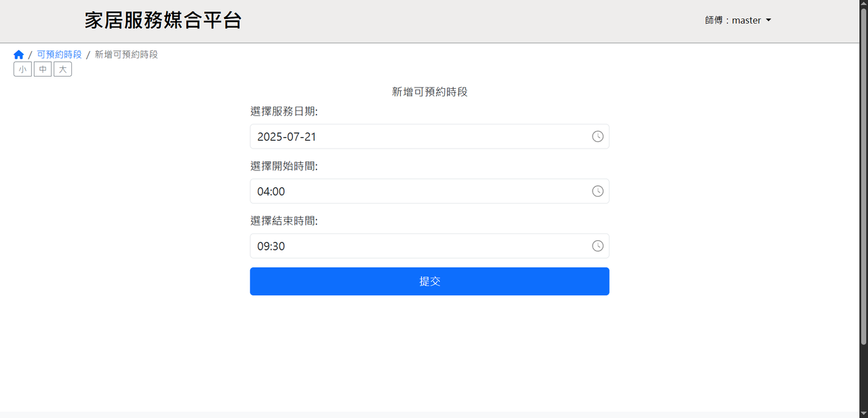Focus the end time field showing 09:30
The image size is (868, 418).
429,246
